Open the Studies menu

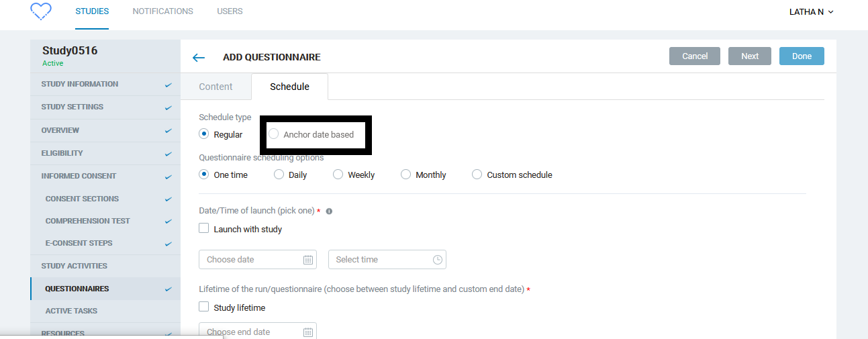(92, 11)
